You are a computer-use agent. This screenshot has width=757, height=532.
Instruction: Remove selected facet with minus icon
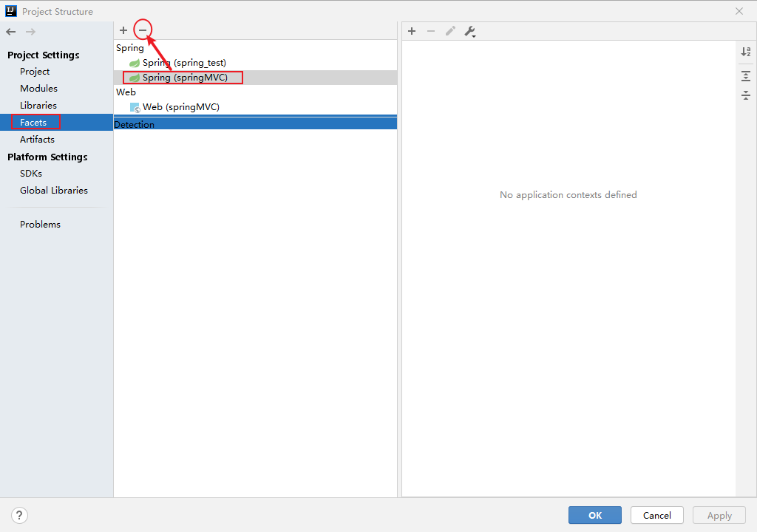coord(143,30)
